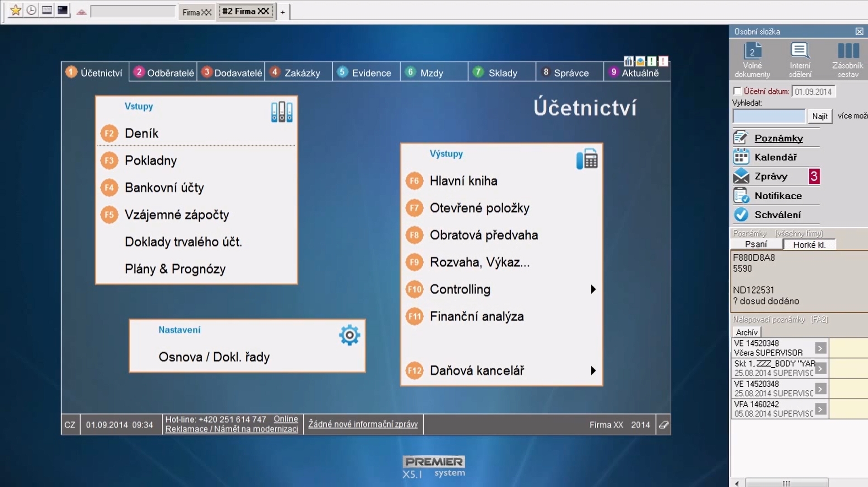The image size is (868, 487).
Task: Select the #2 Firma XX tab
Action: (x=246, y=11)
